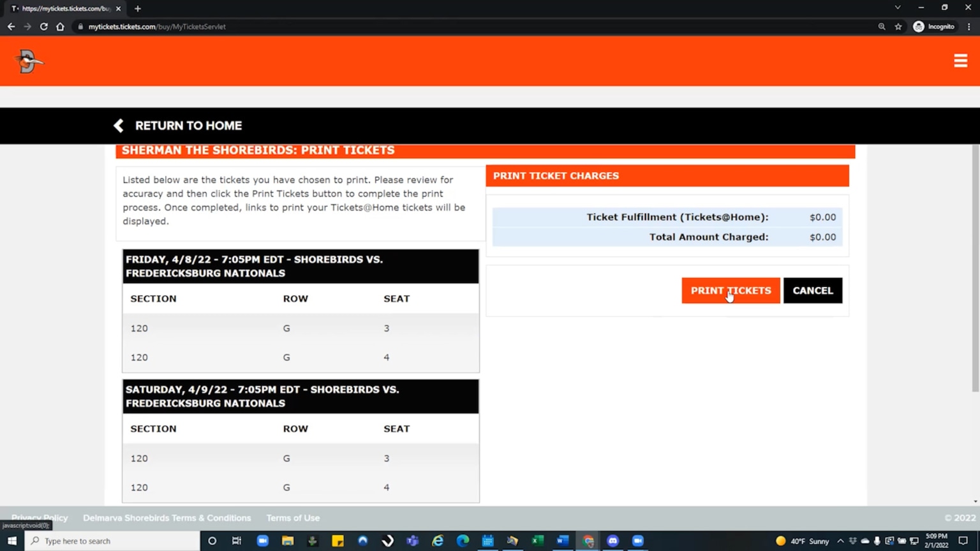
Task: Click the browser home icon
Action: [60, 27]
